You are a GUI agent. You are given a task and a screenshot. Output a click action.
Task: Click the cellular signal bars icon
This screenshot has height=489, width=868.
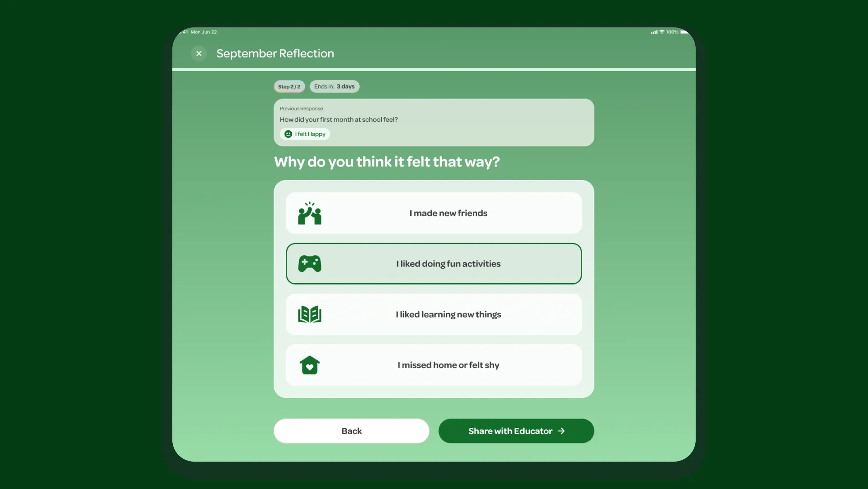(654, 32)
